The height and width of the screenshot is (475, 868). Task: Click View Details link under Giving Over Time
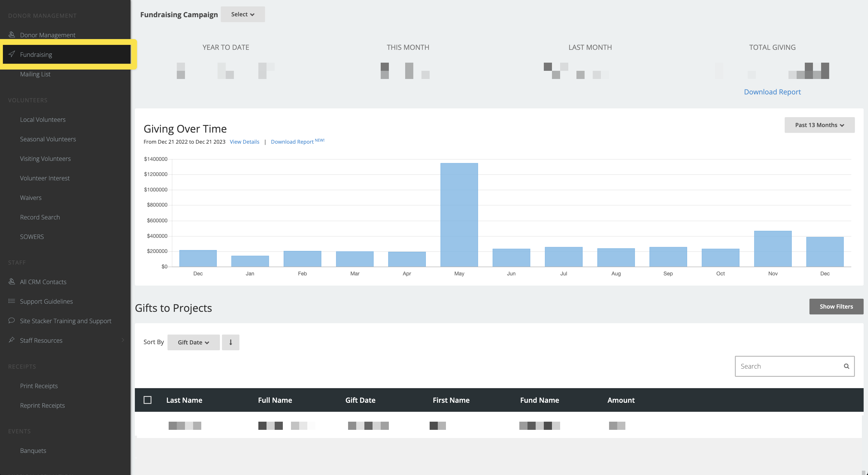coord(244,142)
